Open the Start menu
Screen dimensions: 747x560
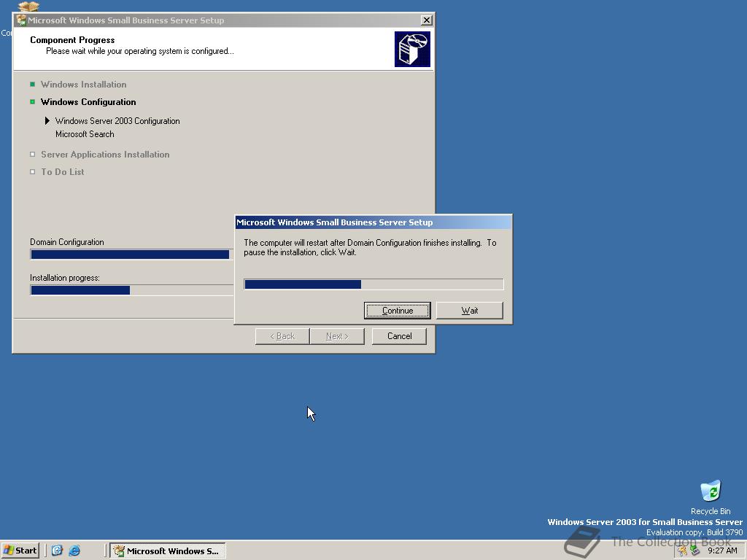point(20,551)
